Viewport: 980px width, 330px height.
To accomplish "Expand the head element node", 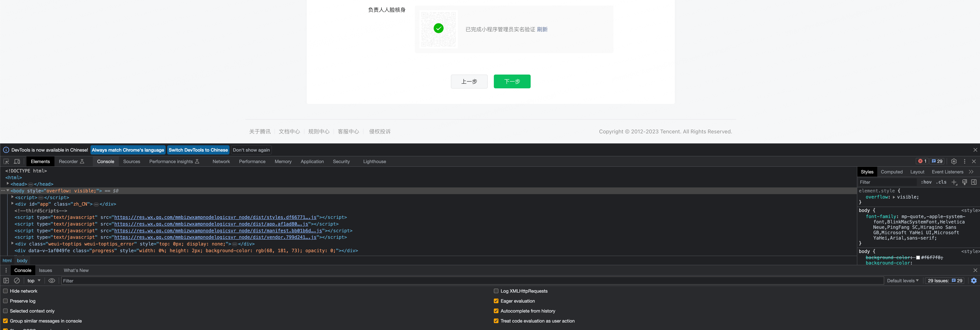I will 8,184.
